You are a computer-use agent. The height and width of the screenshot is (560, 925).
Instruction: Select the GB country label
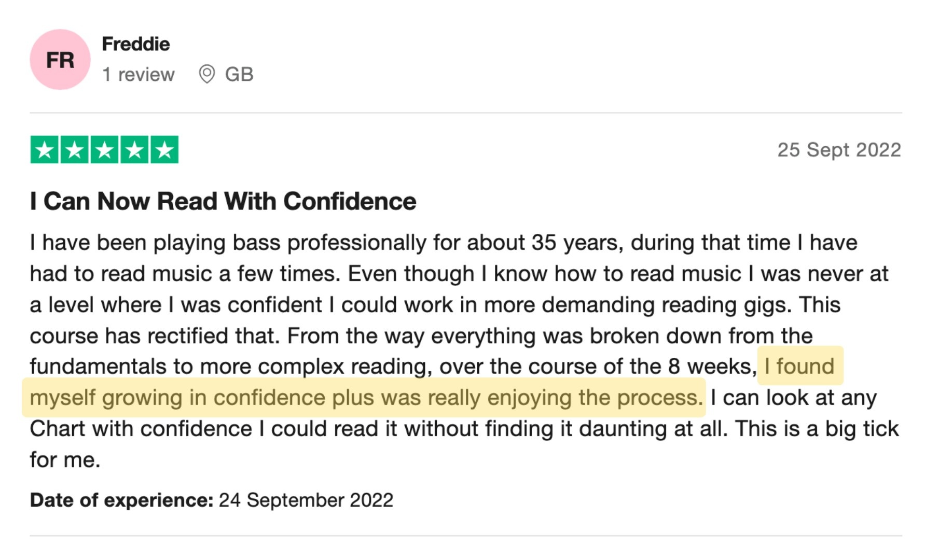pyautogui.click(x=239, y=74)
